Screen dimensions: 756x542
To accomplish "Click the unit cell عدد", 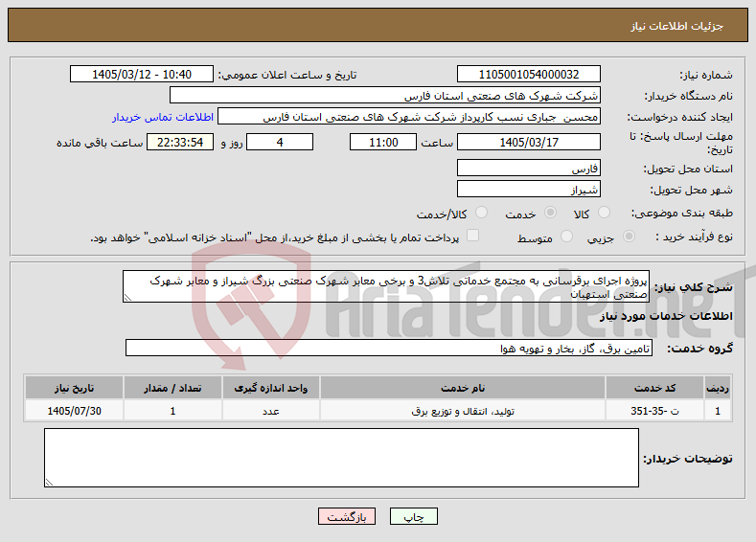I will point(270,411).
